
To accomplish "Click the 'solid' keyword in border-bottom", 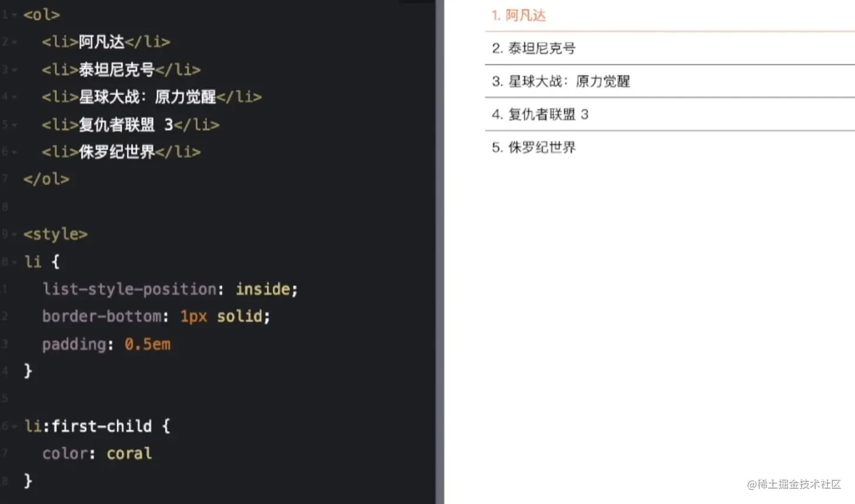I will tap(240, 316).
